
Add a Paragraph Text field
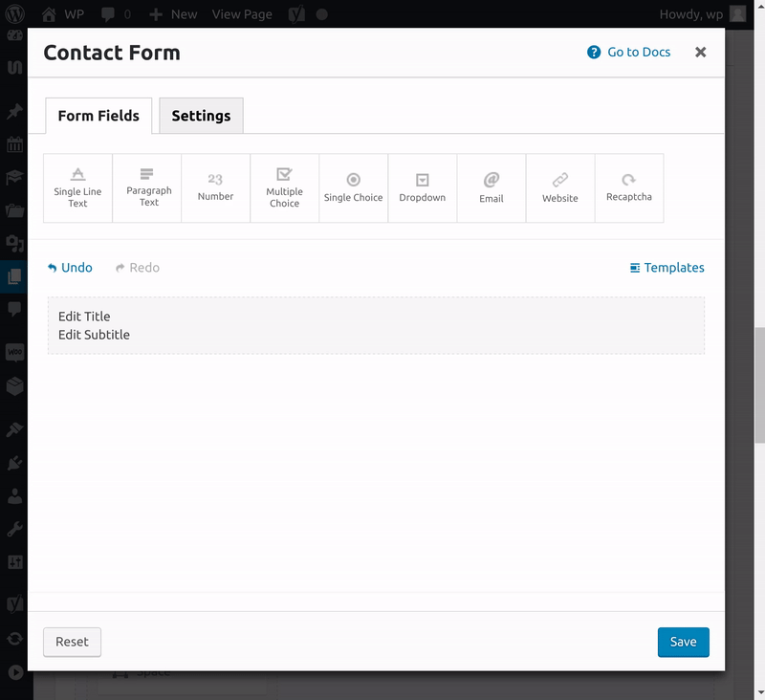tap(147, 188)
